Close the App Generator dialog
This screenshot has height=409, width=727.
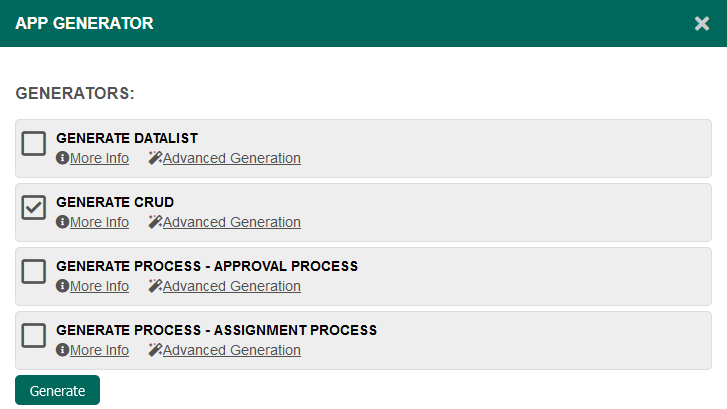[x=702, y=23]
